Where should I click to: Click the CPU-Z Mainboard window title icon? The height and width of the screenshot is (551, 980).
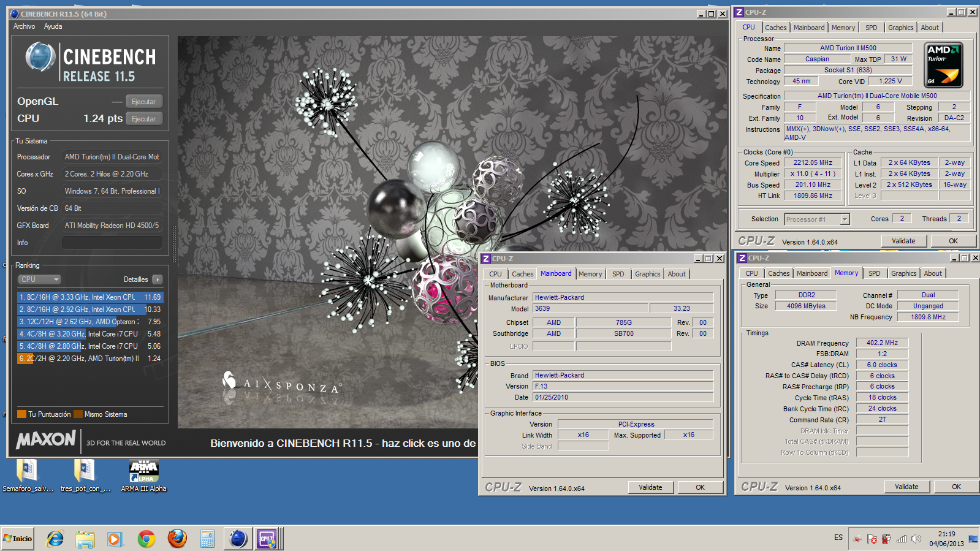tap(486, 259)
